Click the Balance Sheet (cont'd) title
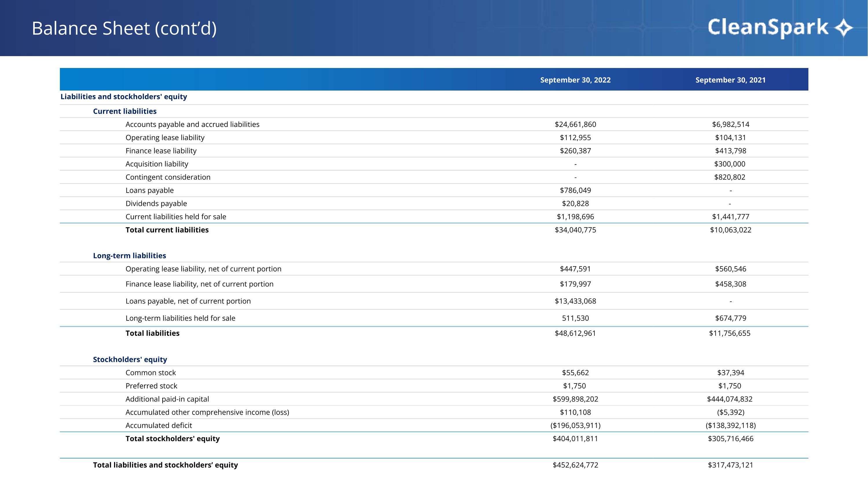This screenshot has height=488, width=868. (x=124, y=28)
